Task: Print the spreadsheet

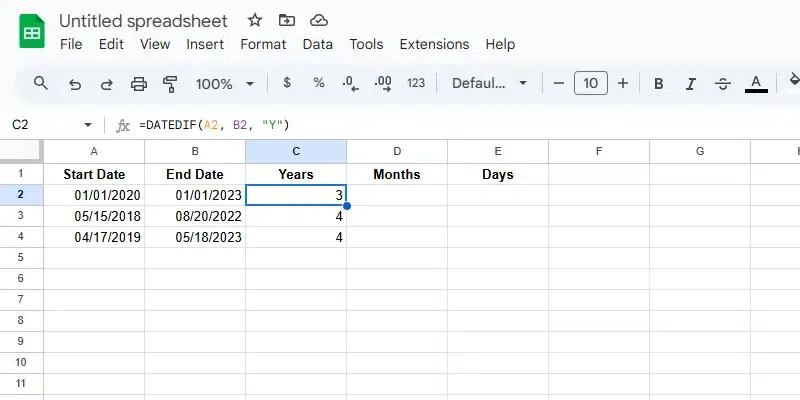Action: coord(139,84)
